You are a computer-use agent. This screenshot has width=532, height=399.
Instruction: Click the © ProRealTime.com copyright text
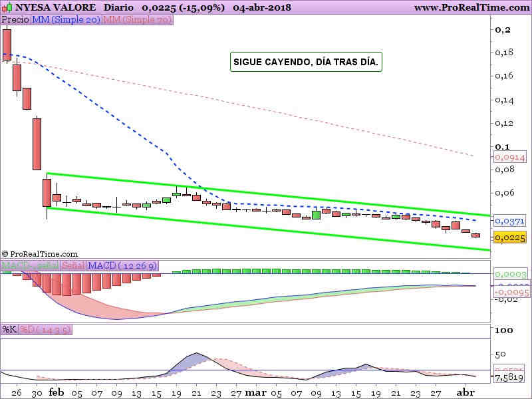40,254
